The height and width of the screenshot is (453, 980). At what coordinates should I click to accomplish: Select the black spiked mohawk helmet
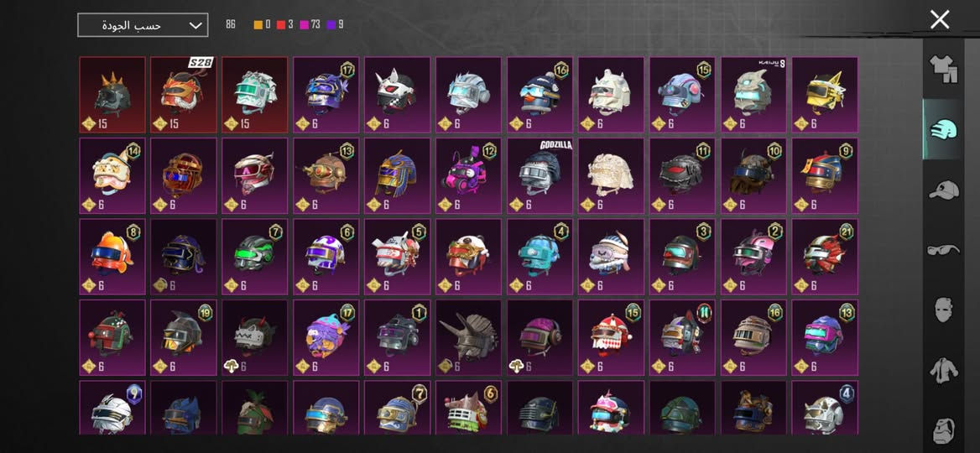(112, 95)
